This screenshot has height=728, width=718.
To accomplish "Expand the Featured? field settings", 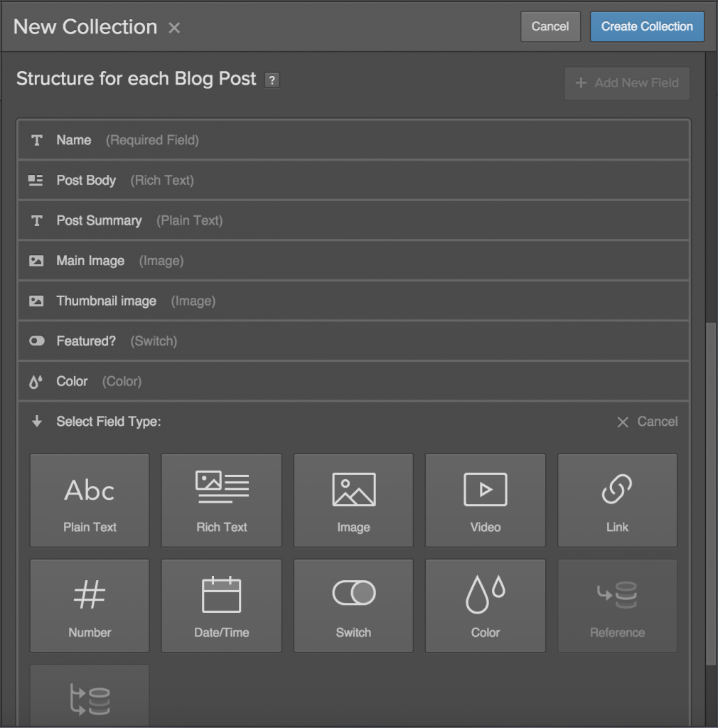I will (353, 341).
